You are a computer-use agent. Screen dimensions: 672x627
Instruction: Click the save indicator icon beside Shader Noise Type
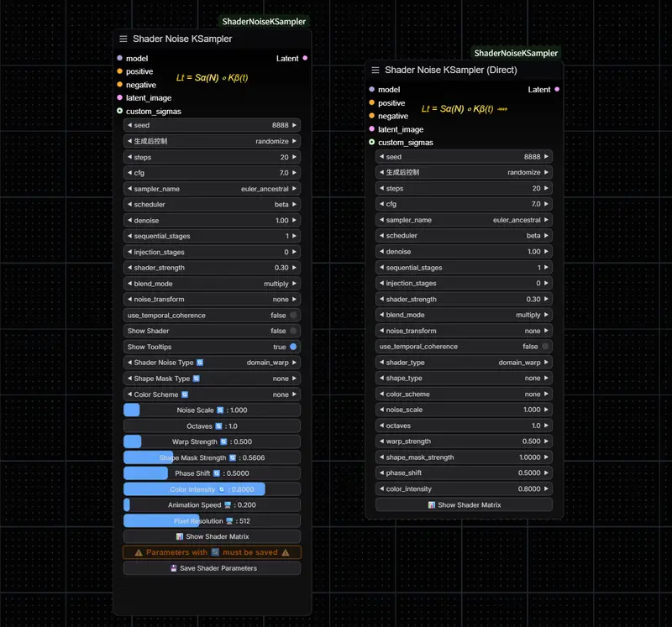click(x=200, y=363)
